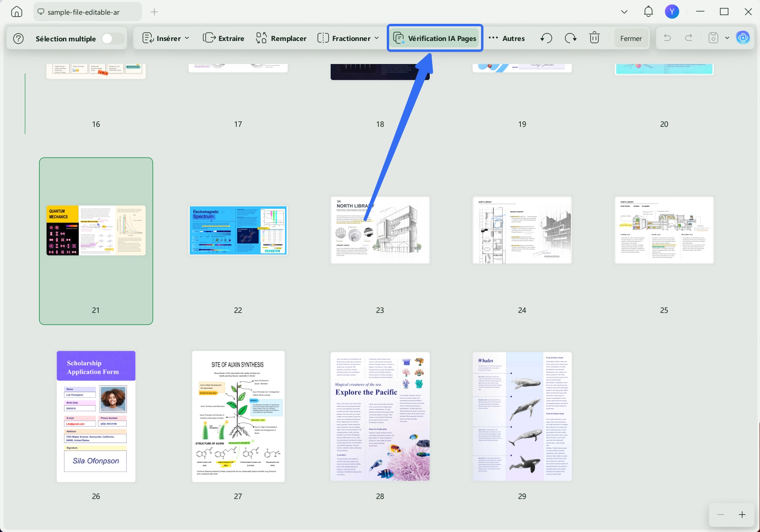The width and height of the screenshot is (760, 532).
Task: Switch to the sample-file-editable-ar tab
Action: click(x=88, y=12)
